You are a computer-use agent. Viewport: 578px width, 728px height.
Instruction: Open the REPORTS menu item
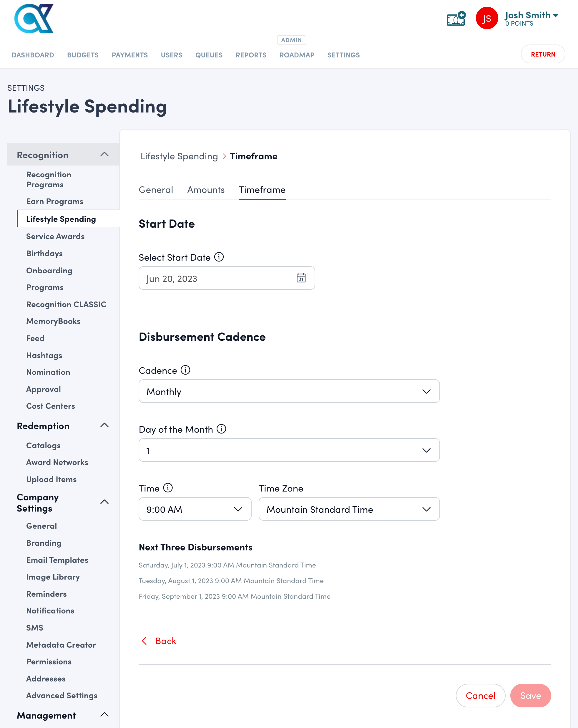click(251, 55)
